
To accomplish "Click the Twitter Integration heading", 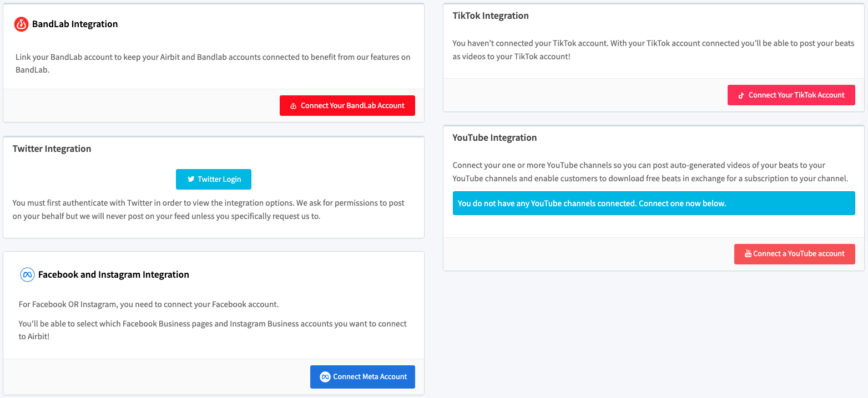I will click(52, 149).
